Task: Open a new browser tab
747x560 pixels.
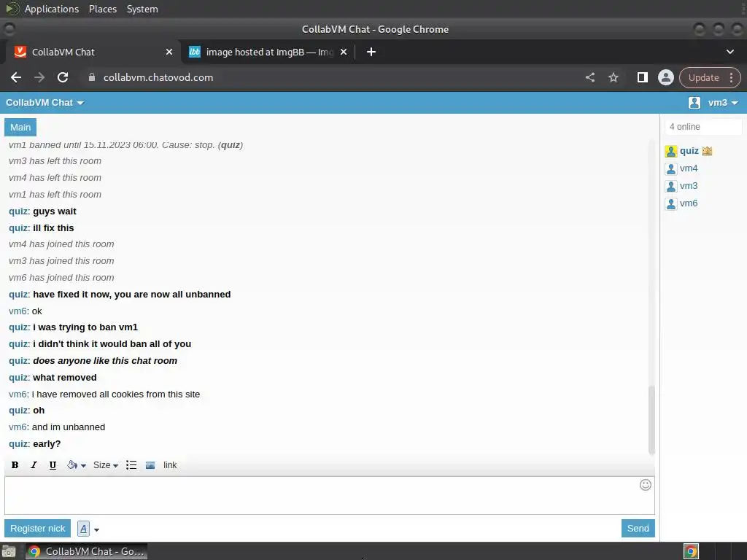Action: [x=371, y=52]
